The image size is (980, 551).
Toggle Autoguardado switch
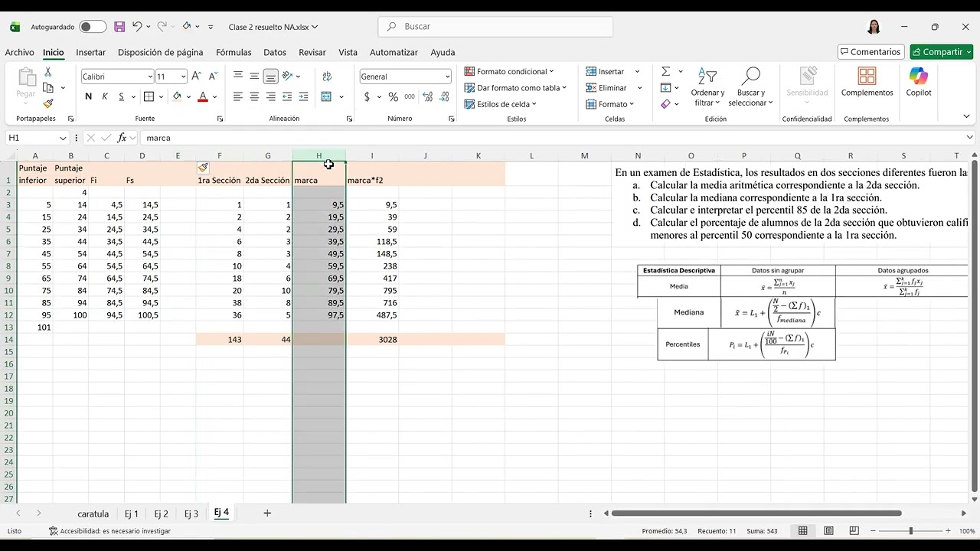pyautogui.click(x=93, y=27)
